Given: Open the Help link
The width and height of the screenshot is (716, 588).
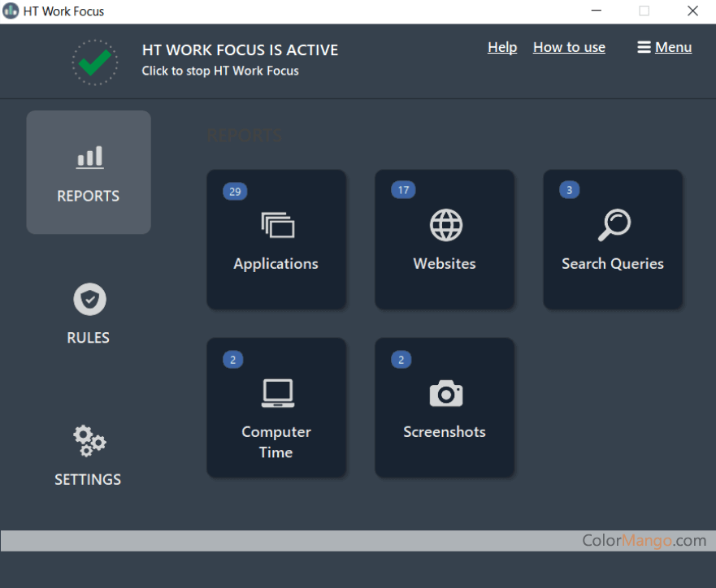Looking at the screenshot, I should [502, 46].
